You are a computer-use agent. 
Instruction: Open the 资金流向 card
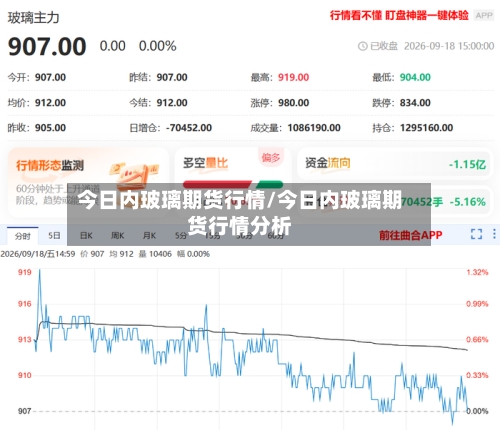pyautogui.click(x=395, y=164)
